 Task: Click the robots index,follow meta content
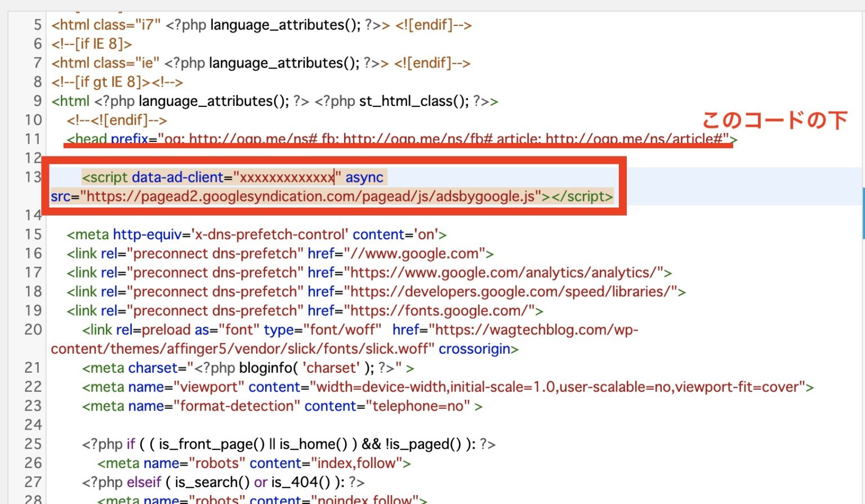coord(355,463)
